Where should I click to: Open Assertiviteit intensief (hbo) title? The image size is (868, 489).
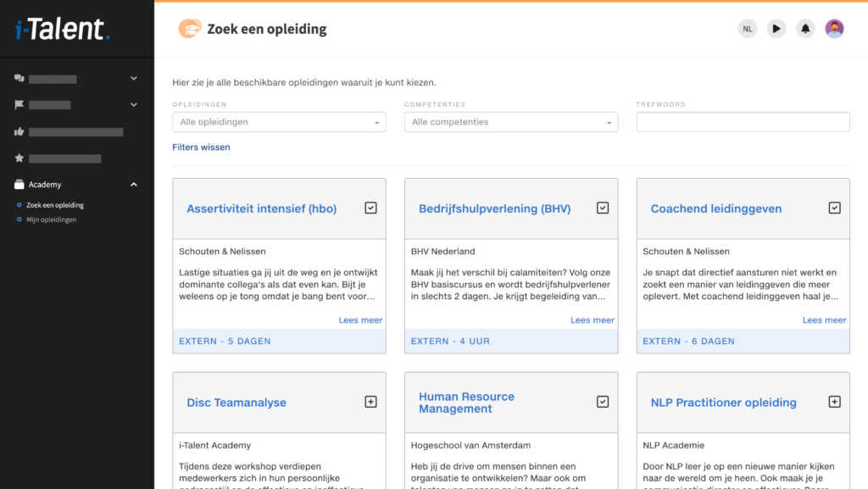[261, 208]
